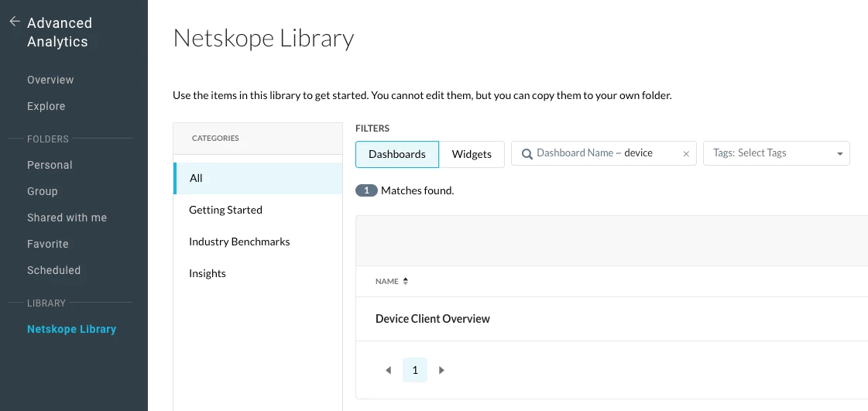Click the Netskope Library page heading
Viewport: 868px width, 411px height.
pyautogui.click(x=263, y=39)
